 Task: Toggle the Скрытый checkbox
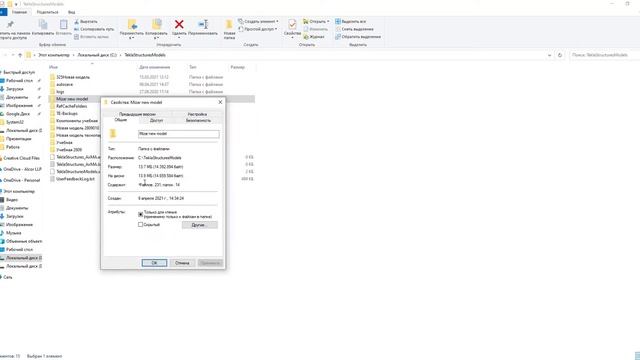pyautogui.click(x=140, y=225)
